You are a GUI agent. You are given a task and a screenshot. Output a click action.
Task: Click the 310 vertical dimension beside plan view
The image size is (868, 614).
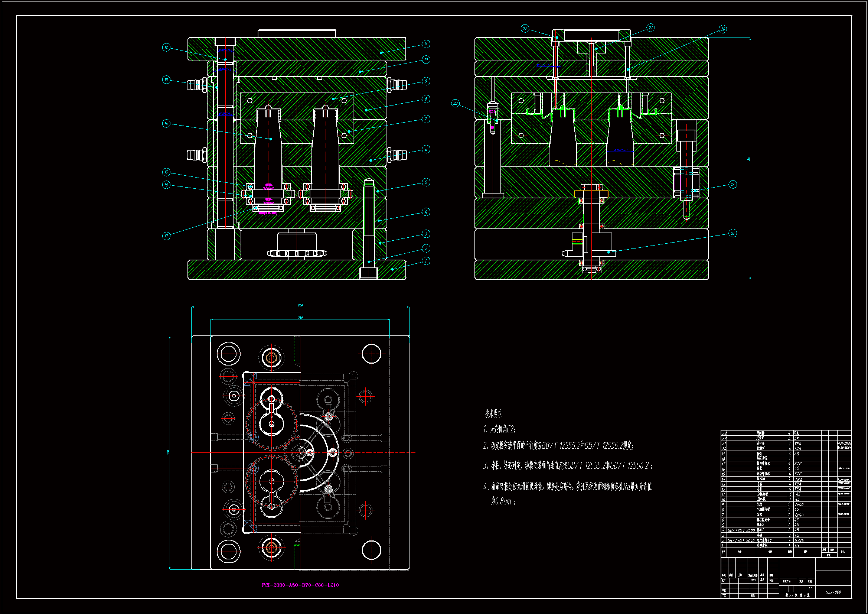click(x=168, y=452)
